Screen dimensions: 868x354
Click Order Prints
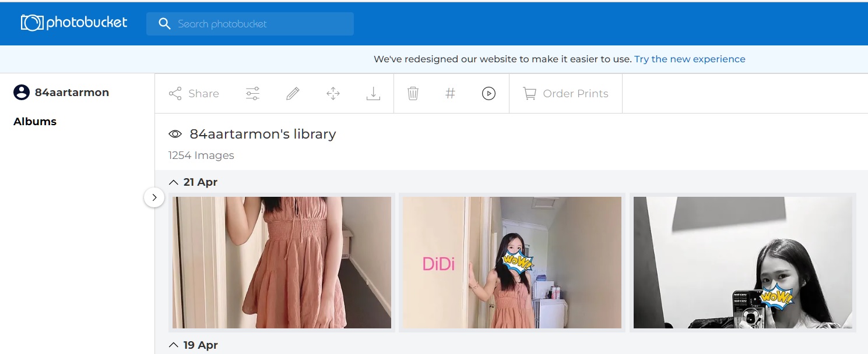tap(565, 94)
